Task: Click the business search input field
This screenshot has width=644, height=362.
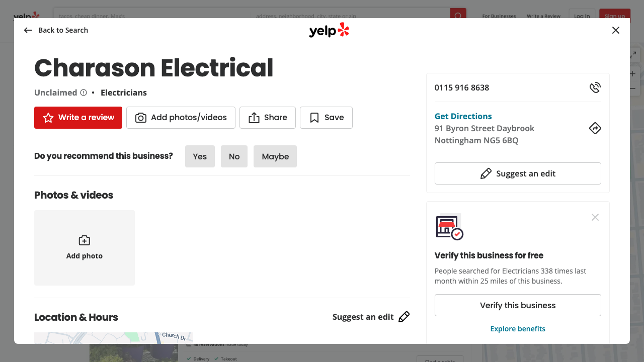Action: 151,16
